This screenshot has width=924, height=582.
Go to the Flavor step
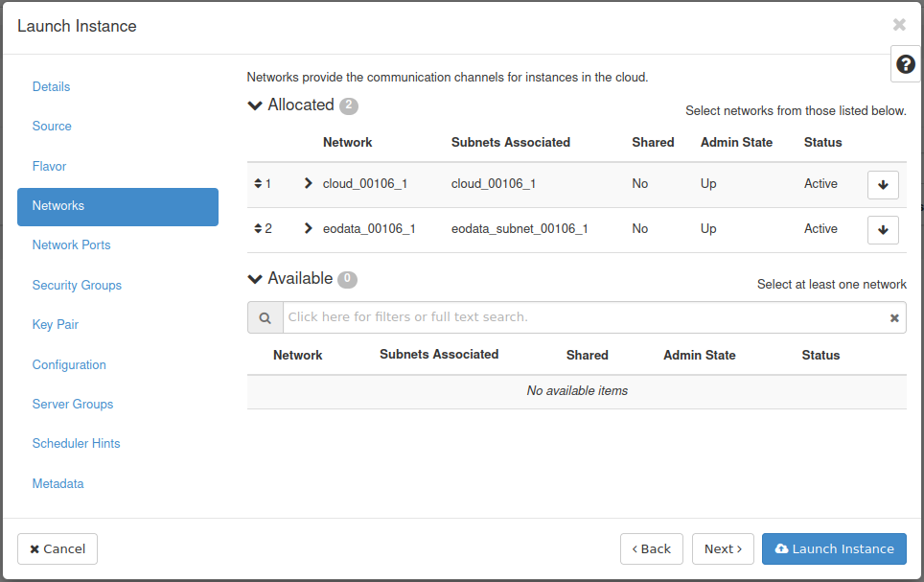(49, 166)
